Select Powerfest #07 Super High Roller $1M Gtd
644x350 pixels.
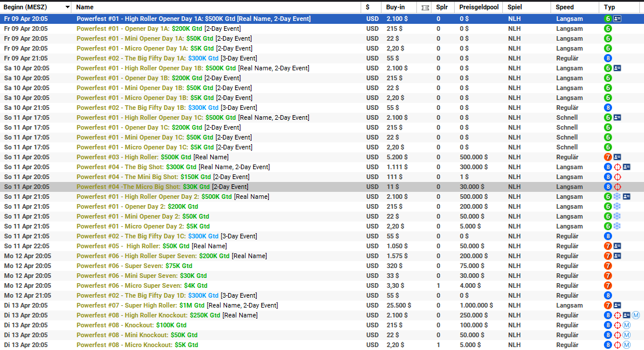(x=322, y=305)
